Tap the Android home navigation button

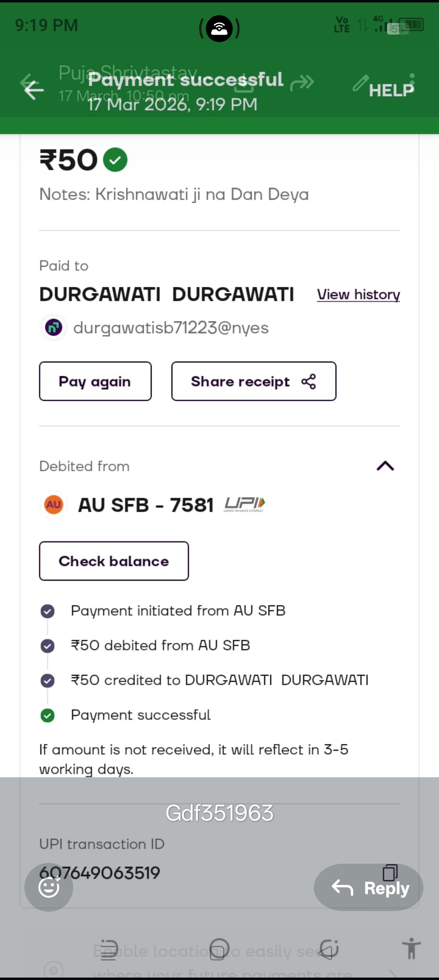pos(219,949)
